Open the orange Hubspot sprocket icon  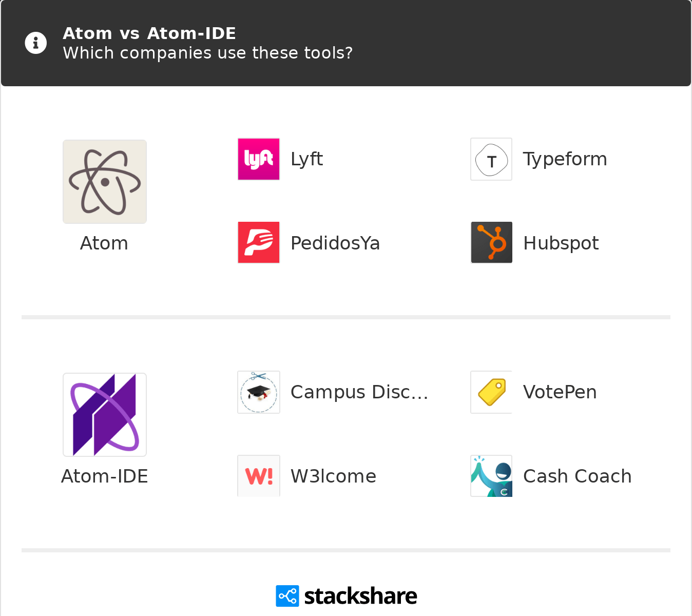[x=491, y=242]
